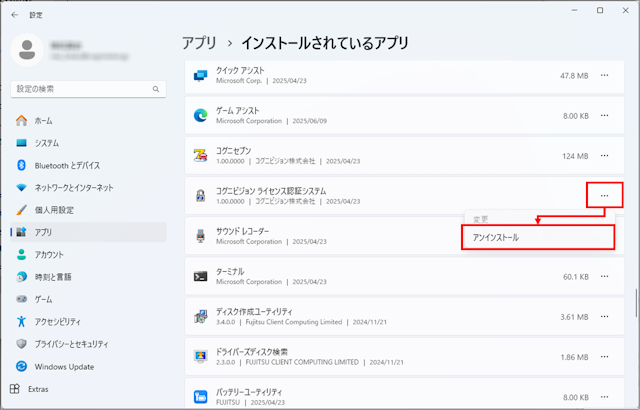Open ネットワークとインターネット settings
Viewport: 640px width, 410px height.
[x=88, y=188]
